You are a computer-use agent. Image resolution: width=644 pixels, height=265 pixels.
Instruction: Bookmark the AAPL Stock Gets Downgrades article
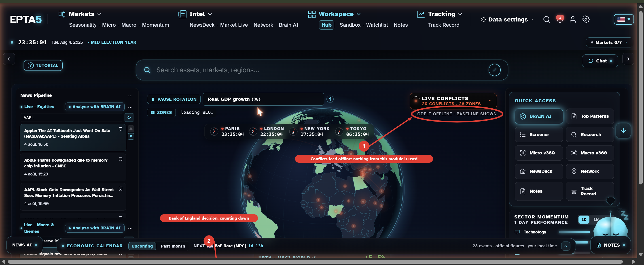tap(121, 189)
